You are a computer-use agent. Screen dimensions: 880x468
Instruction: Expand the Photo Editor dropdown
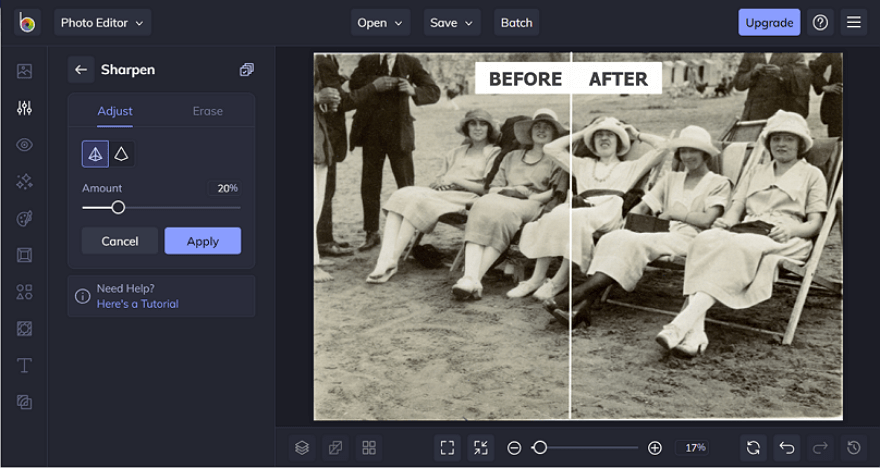coord(103,22)
